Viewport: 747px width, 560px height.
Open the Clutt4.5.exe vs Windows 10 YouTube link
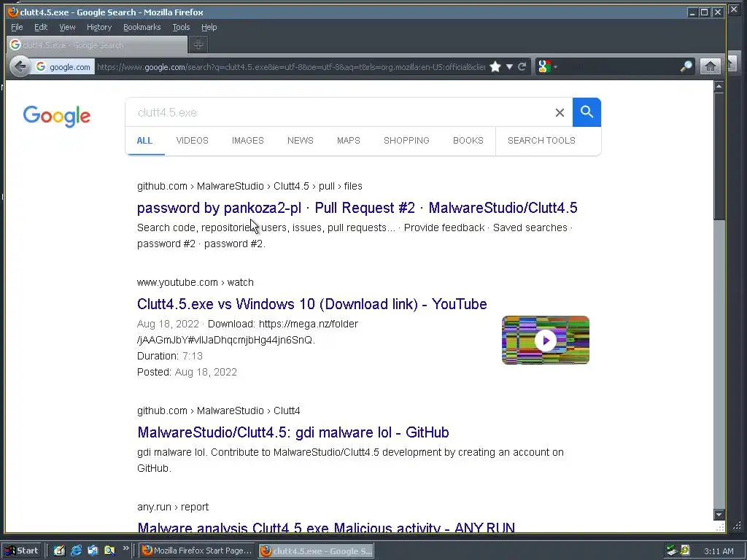[311, 304]
